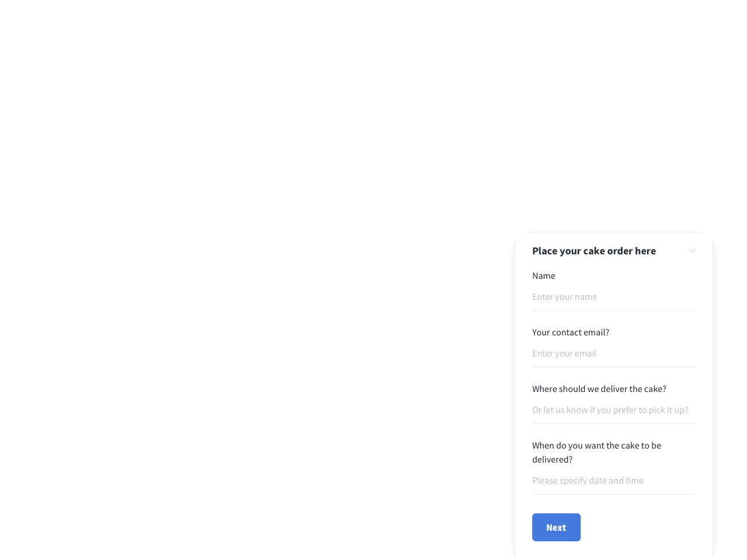Click the underline beneath the name field
The image size is (747, 560).
pyautogui.click(x=614, y=310)
